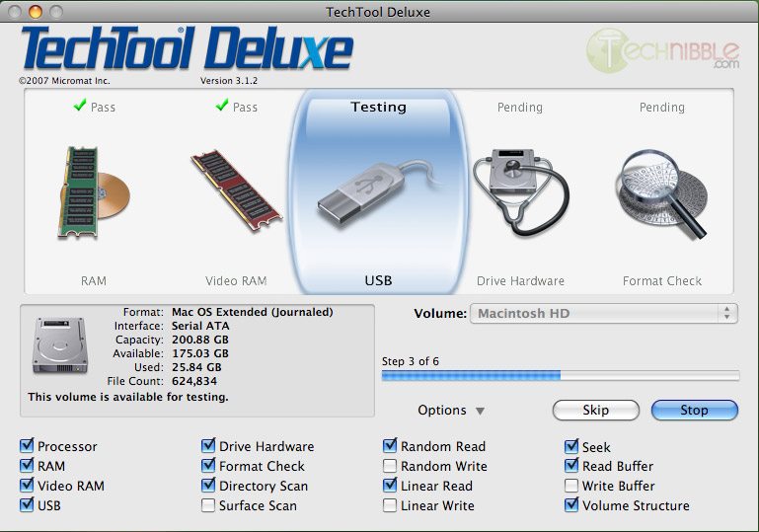The image size is (759, 532).
Task: Click Pending status above Drive Hardware
Action: 520,107
